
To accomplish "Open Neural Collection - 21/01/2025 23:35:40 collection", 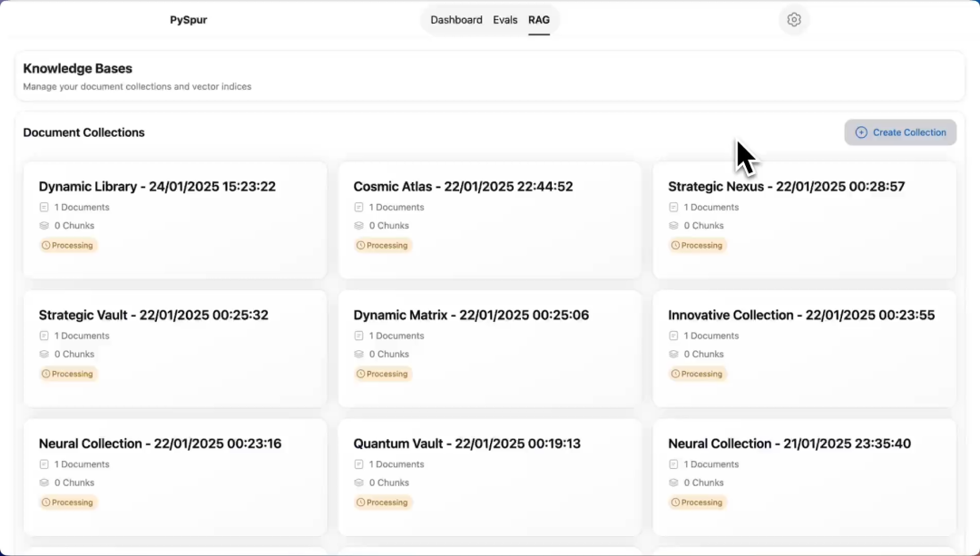I will (804, 477).
